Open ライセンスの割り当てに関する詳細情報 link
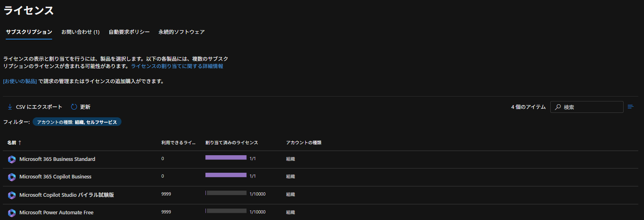The image size is (644, 220). [177, 66]
